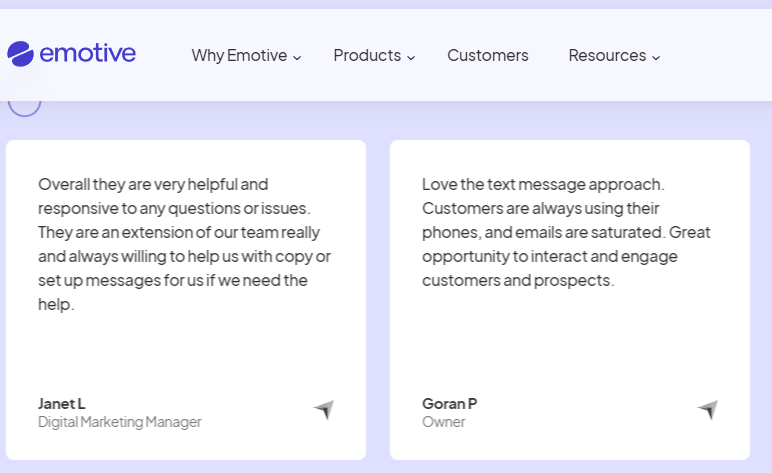The width and height of the screenshot is (772, 473).
Task: Click the arrow icon in Goran P's card
Action: [x=707, y=410]
